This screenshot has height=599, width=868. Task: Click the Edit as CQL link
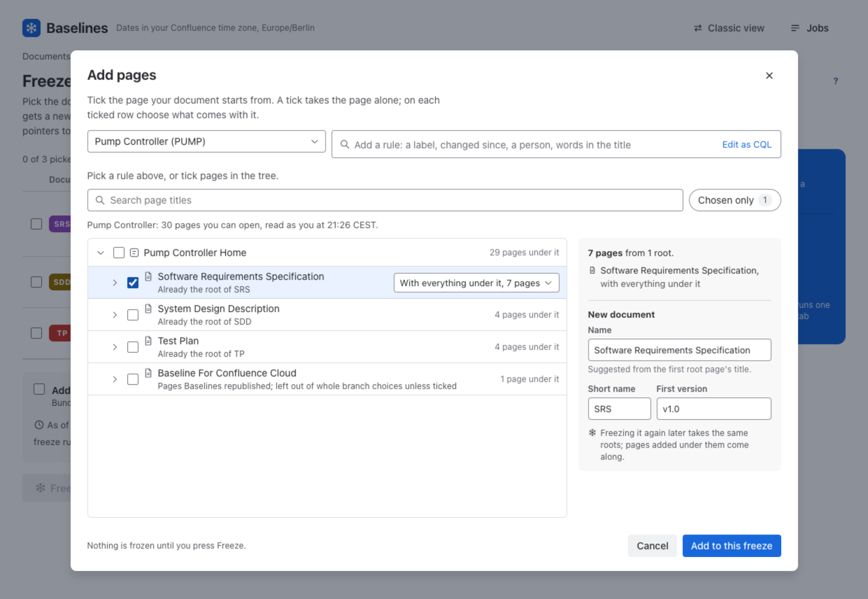[746, 145]
